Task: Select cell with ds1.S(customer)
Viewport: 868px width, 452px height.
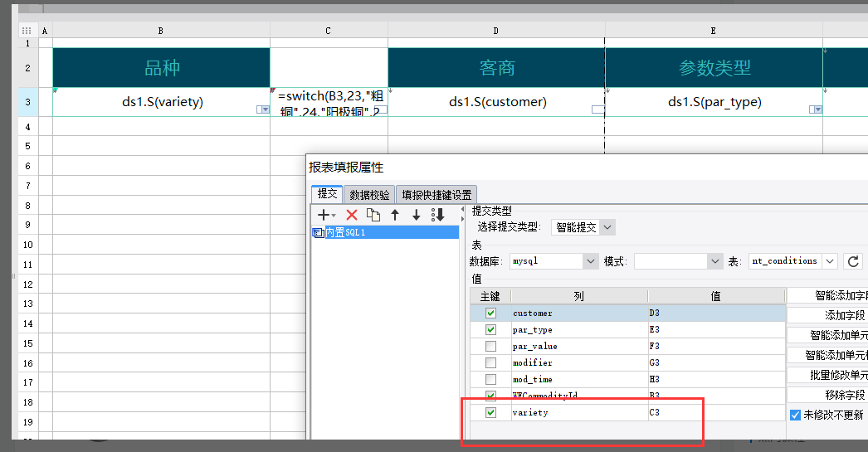Action: pyautogui.click(x=496, y=102)
